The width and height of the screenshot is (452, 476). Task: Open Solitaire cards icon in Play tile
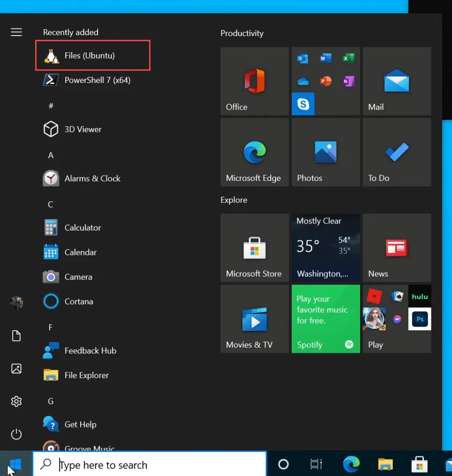397,296
